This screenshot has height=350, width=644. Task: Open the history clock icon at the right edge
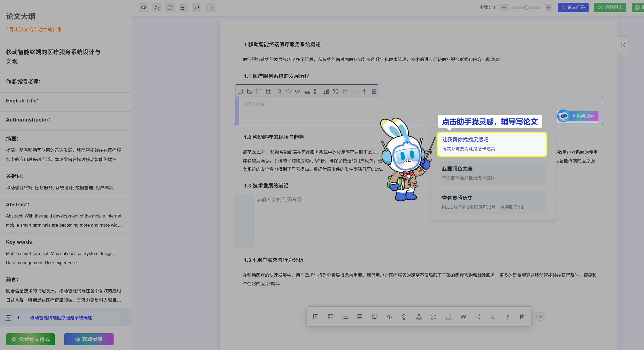coord(623,45)
